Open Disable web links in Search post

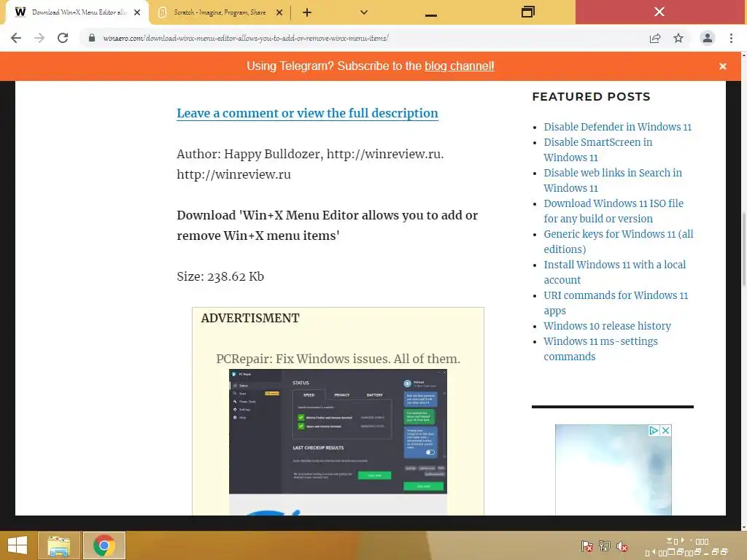[613, 180]
